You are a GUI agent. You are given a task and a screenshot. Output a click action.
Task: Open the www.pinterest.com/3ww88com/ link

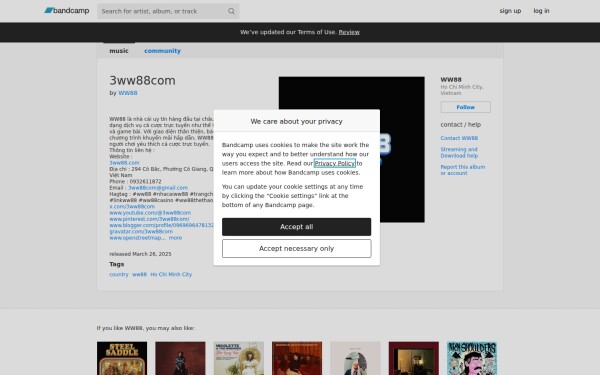(149, 219)
